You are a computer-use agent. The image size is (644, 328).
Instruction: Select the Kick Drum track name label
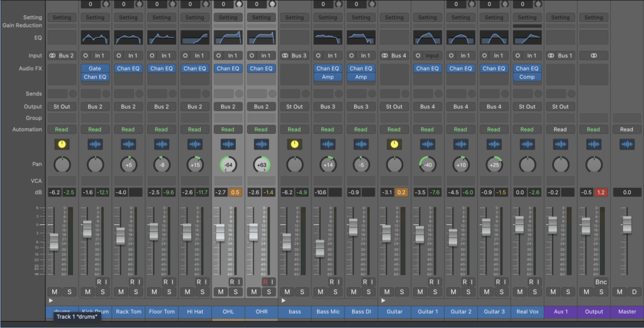coord(95,312)
